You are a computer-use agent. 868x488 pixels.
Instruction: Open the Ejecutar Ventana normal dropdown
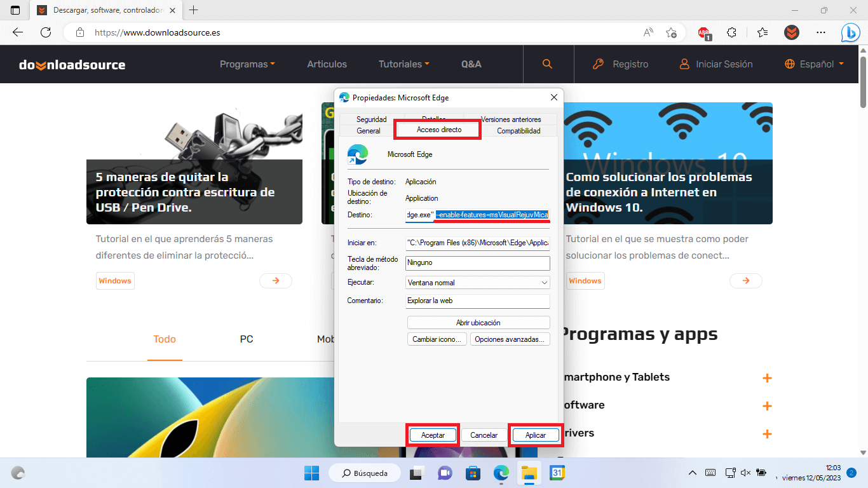(478, 282)
